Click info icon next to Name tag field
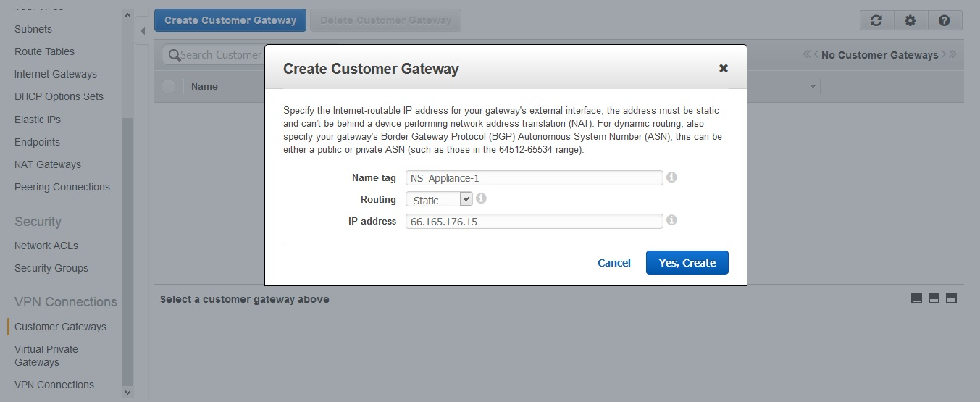The image size is (980, 402). tap(671, 177)
